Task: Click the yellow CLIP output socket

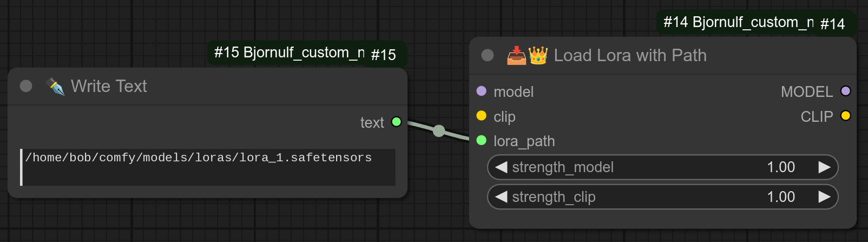Action: [x=845, y=116]
